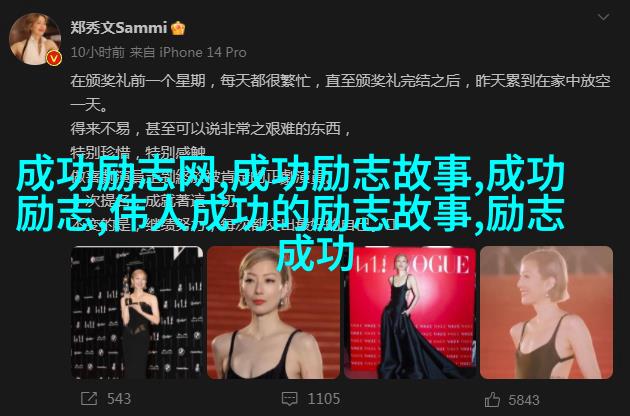Click the iPhone 14 Pro source link
Screen dimensions: 630x416
pyautogui.click(x=203, y=52)
